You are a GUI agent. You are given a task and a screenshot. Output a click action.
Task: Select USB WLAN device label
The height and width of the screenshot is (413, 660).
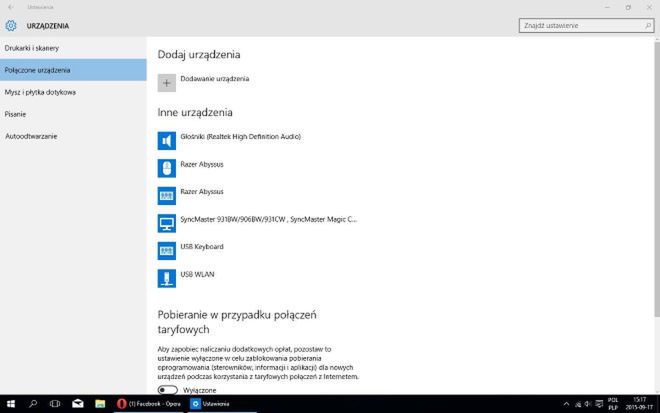click(x=197, y=274)
